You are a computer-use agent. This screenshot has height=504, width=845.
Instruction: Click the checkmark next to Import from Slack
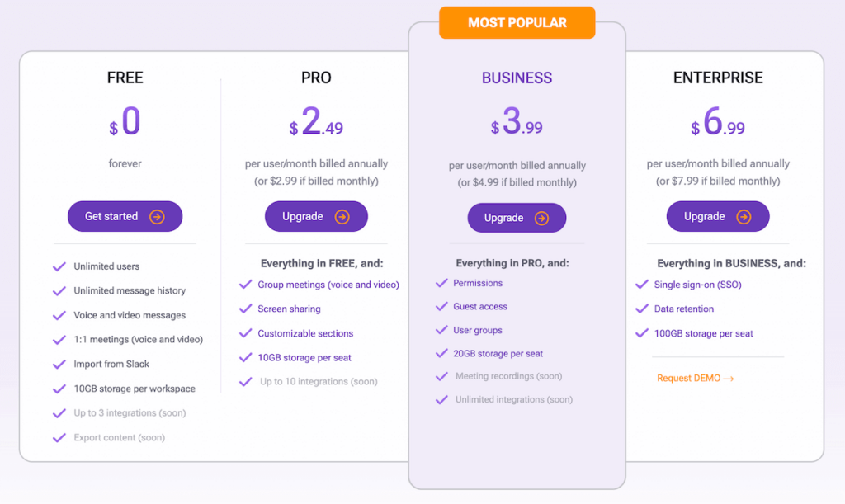(x=59, y=364)
